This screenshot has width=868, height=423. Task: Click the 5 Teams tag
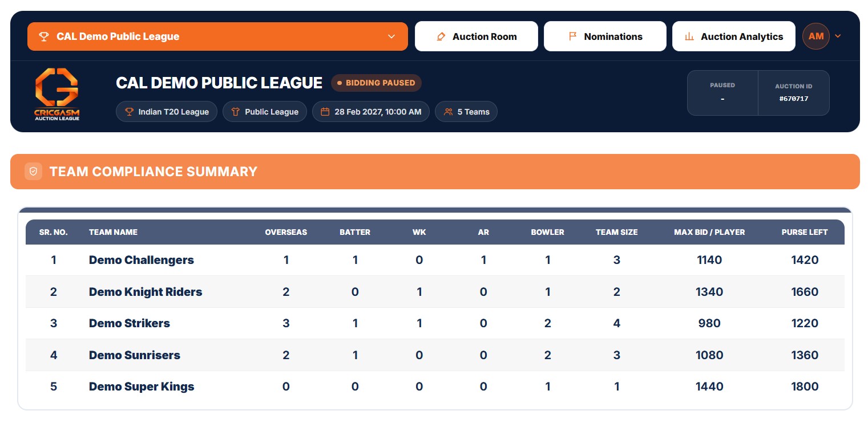tap(466, 112)
